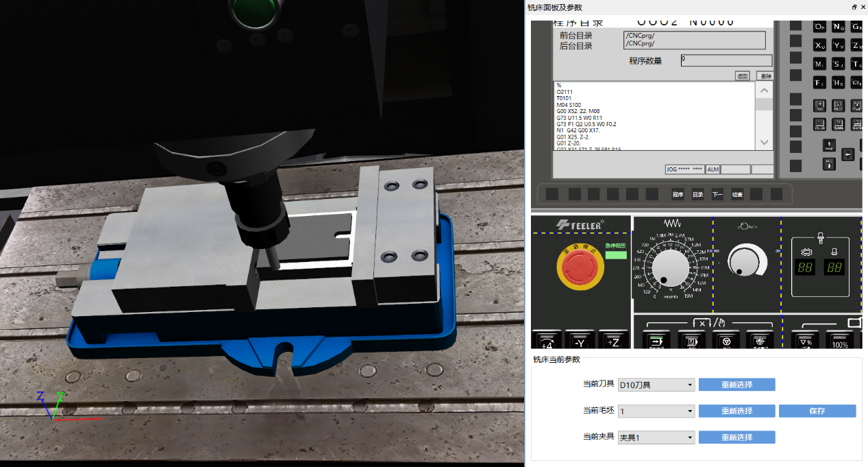This screenshot has width=868, height=467.
Task: Click the POS function key
Action: click(x=819, y=106)
